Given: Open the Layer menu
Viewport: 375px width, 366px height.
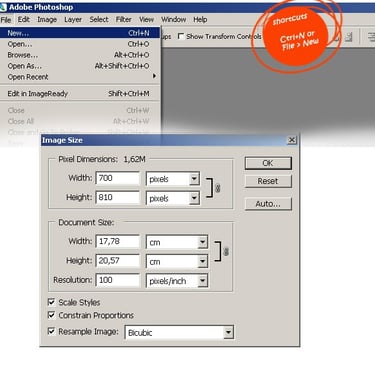Looking at the screenshot, I should tap(73, 20).
